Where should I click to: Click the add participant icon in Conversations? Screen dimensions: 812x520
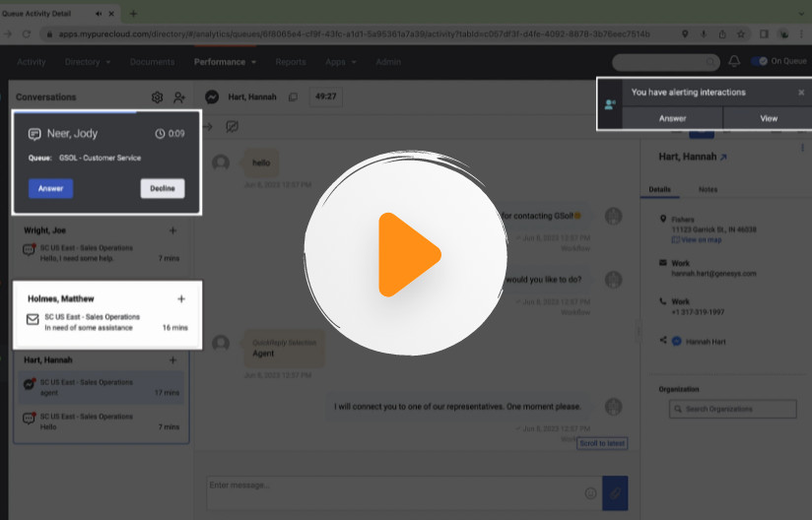179,97
